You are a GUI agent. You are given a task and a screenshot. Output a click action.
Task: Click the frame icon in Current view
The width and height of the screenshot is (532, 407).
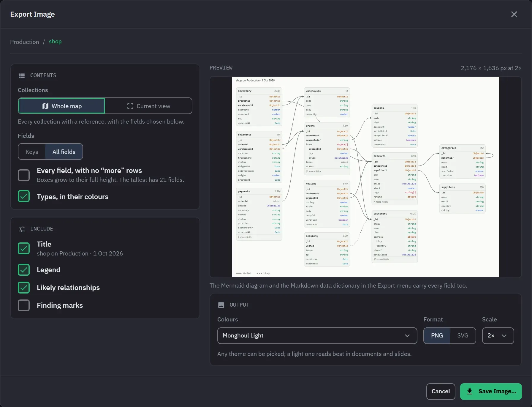point(130,106)
